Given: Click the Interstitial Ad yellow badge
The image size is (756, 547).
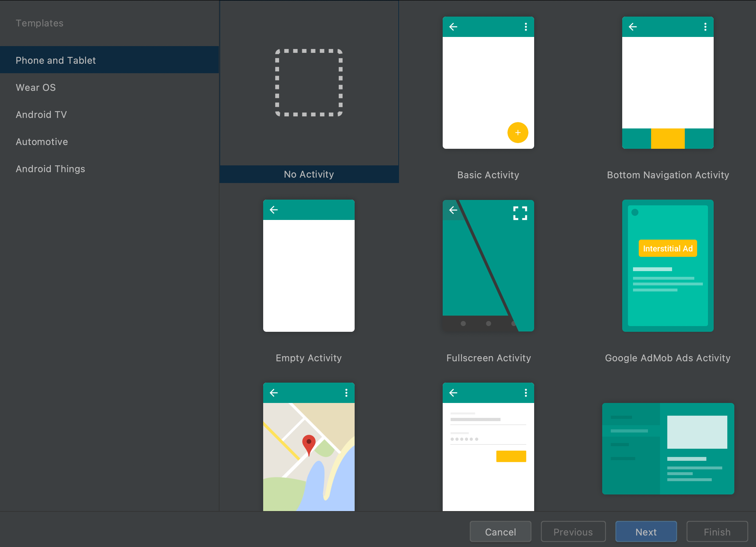Looking at the screenshot, I should pos(668,248).
